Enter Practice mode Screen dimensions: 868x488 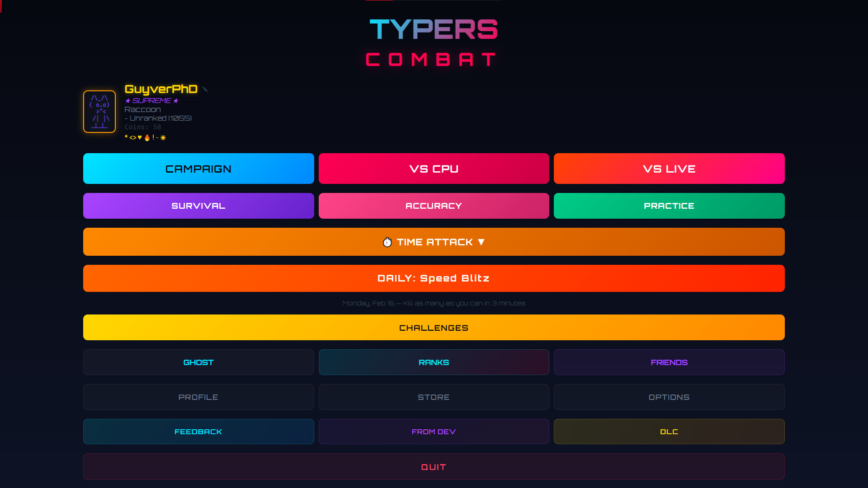click(669, 206)
